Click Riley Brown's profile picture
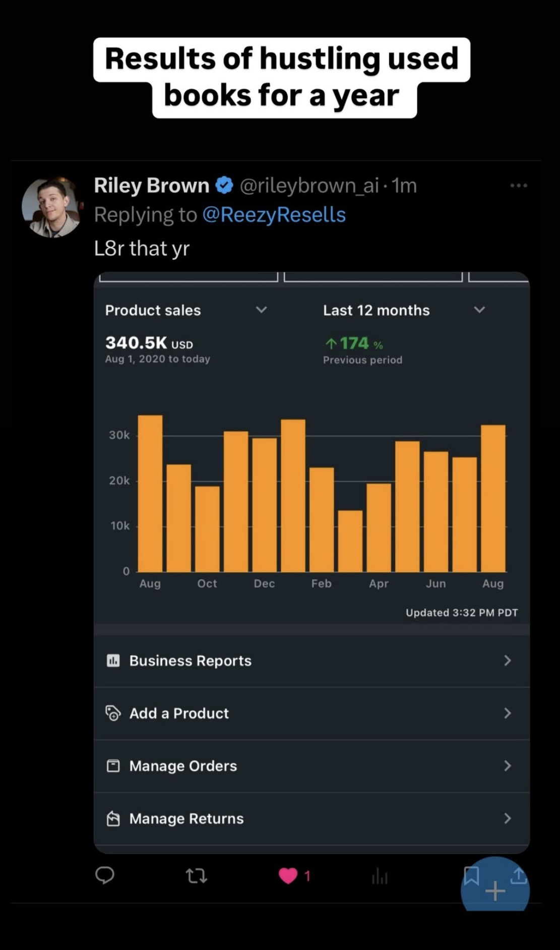Screen dimensions: 560x950 tap(51, 207)
